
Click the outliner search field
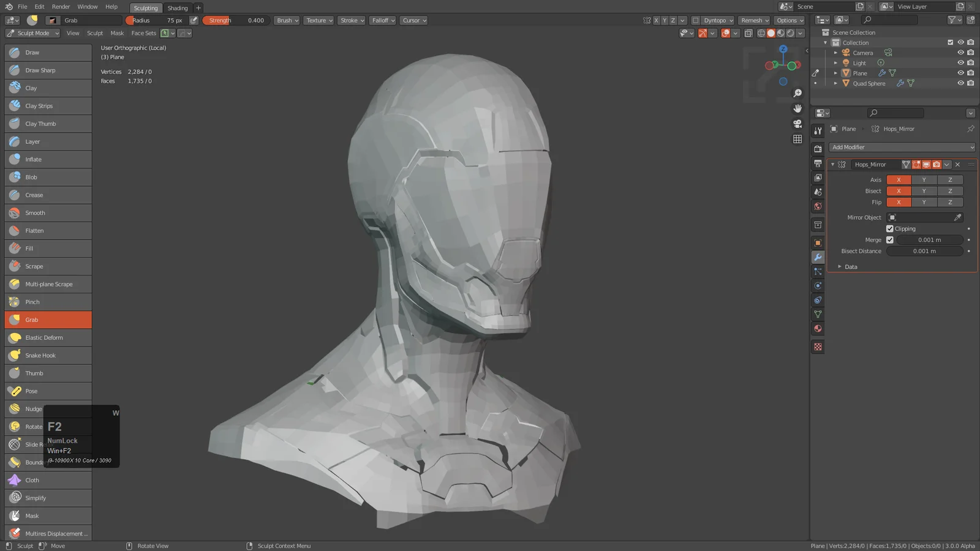tap(895, 113)
